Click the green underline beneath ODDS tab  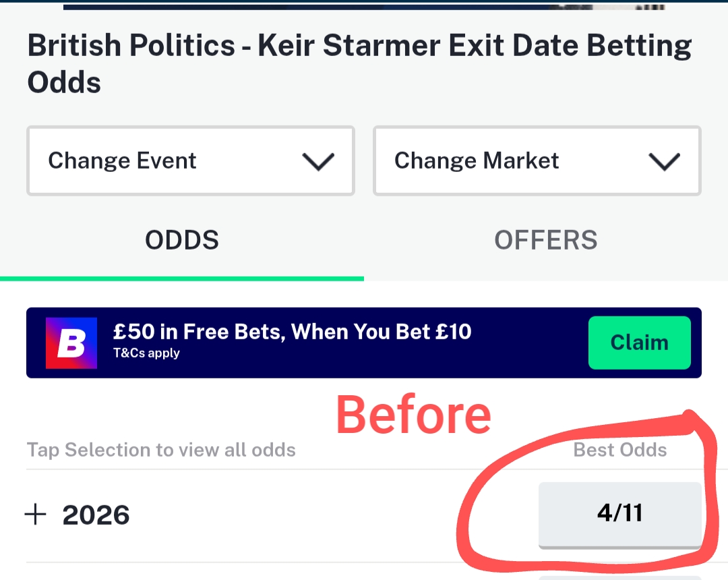[x=182, y=278]
